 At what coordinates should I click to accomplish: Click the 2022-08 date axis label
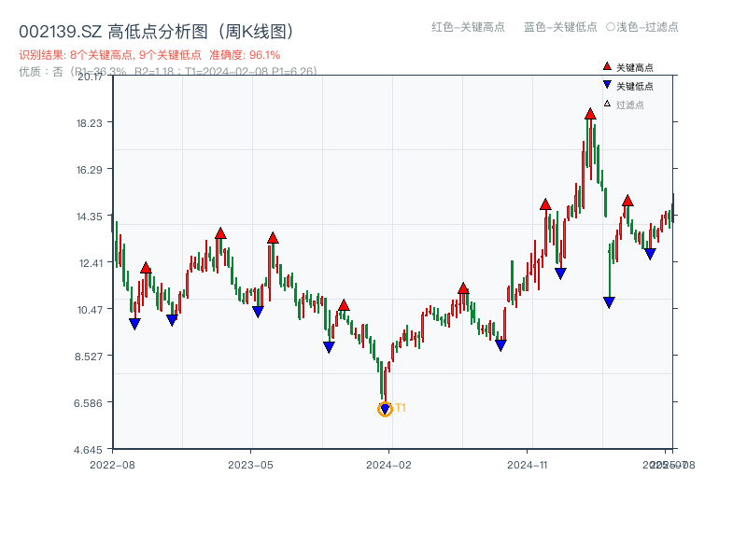(x=112, y=465)
